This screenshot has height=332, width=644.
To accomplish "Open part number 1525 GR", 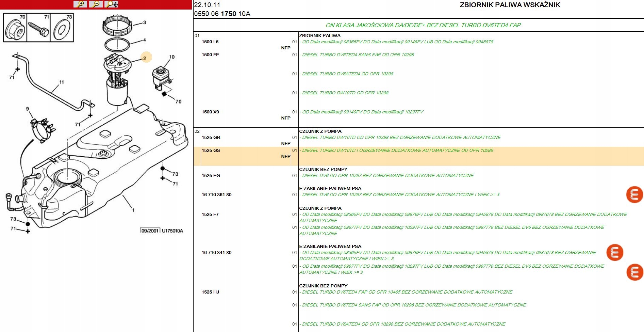I will 211,138.
